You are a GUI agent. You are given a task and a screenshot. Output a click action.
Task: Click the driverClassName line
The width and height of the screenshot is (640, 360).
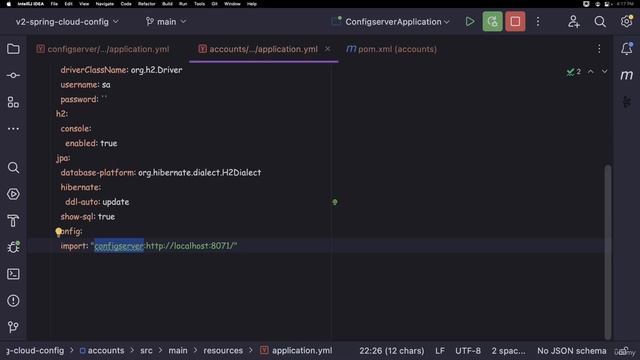121,70
